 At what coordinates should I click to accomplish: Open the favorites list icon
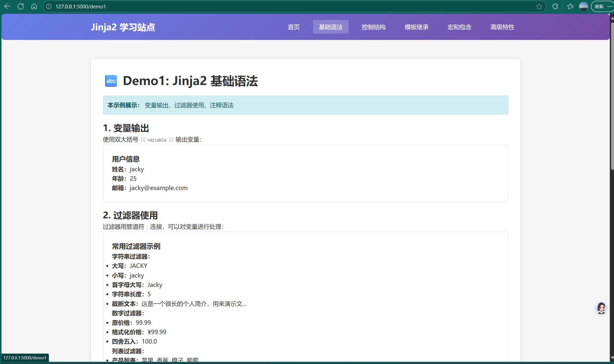tap(570, 6)
